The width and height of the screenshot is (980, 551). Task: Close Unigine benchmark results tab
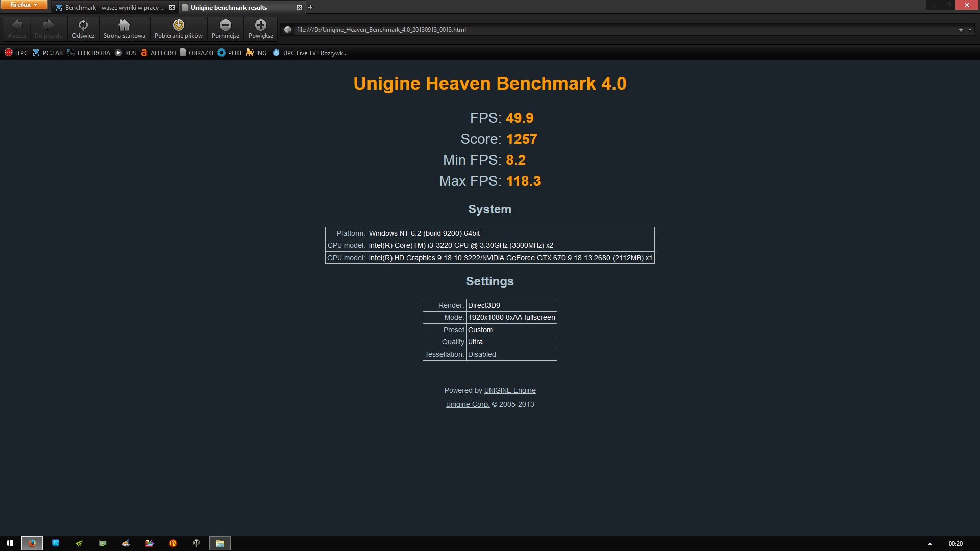[x=299, y=8]
